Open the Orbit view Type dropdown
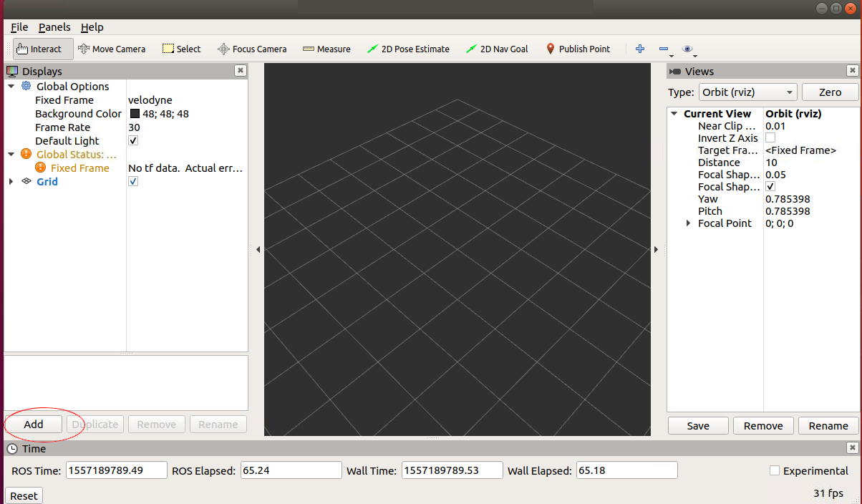 [x=747, y=92]
